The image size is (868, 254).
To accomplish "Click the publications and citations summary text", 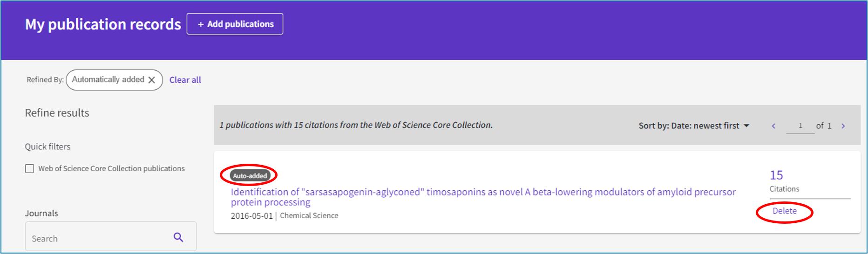I will coord(356,125).
